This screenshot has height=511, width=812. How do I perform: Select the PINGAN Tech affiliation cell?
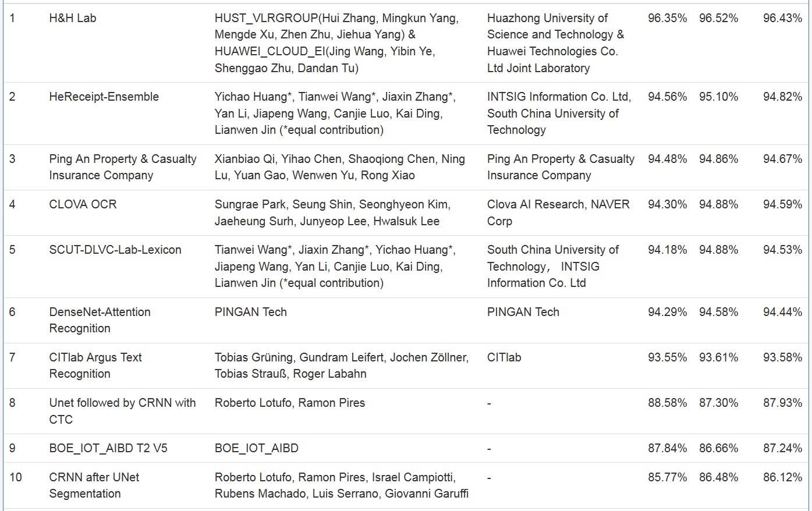pos(523,312)
